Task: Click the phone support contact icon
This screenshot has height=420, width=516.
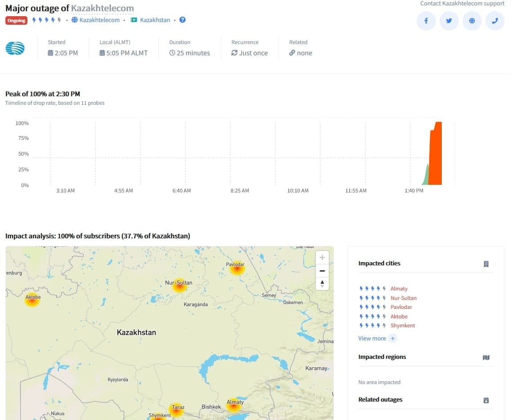Action: click(x=494, y=21)
